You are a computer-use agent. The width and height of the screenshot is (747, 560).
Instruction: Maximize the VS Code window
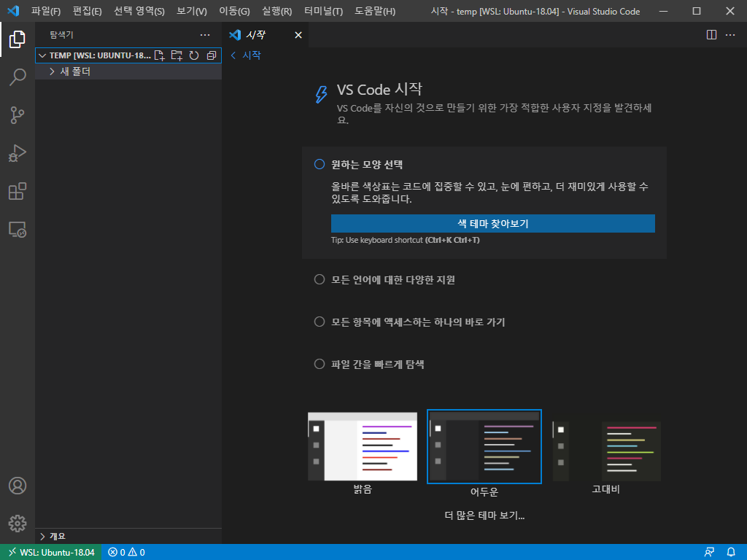[x=697, y=10]
